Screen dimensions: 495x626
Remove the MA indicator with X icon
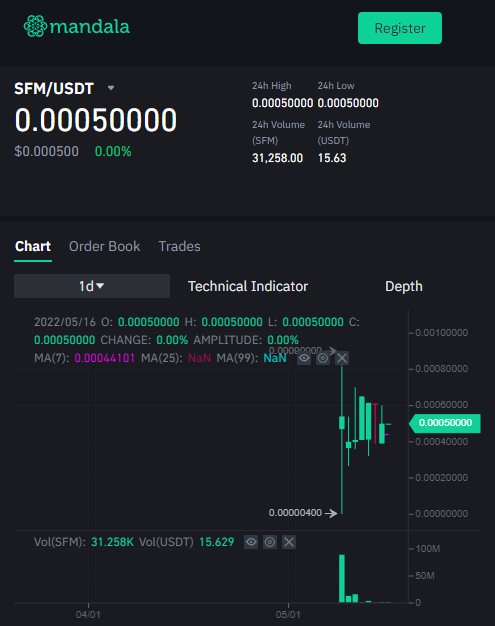click(342, 358)
